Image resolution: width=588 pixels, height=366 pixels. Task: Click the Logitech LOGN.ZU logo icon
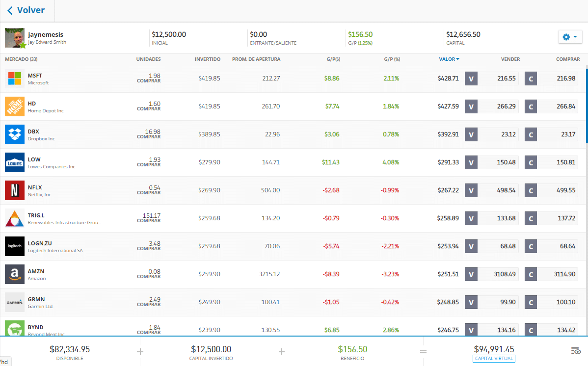pyautogui.click(x=15, y=246)
